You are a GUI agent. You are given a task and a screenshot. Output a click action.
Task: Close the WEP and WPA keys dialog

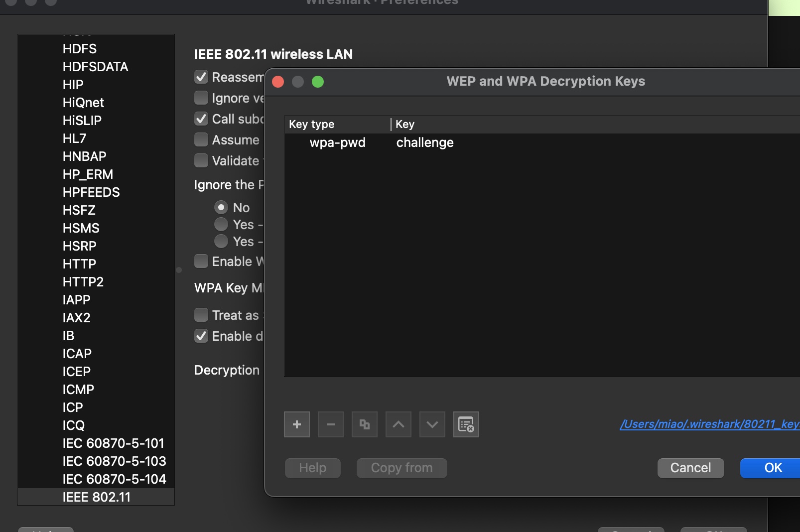tap(278, 82)
